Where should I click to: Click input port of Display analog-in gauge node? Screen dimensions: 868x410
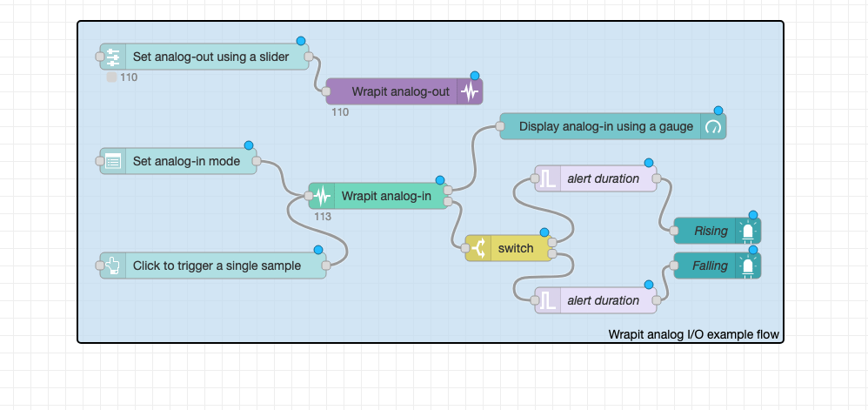click(x=500, y=126)
